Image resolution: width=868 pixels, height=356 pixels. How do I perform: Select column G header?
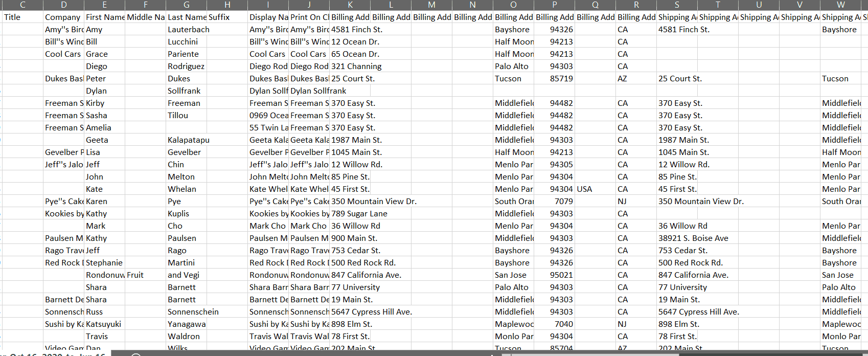pyautogui.click(x=187, y=5)
